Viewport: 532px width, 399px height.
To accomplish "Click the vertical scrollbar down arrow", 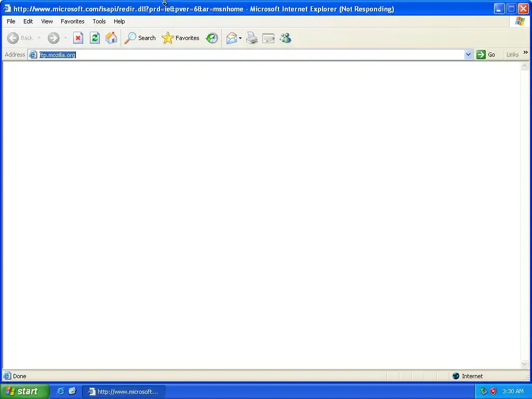I will point(525,364).
